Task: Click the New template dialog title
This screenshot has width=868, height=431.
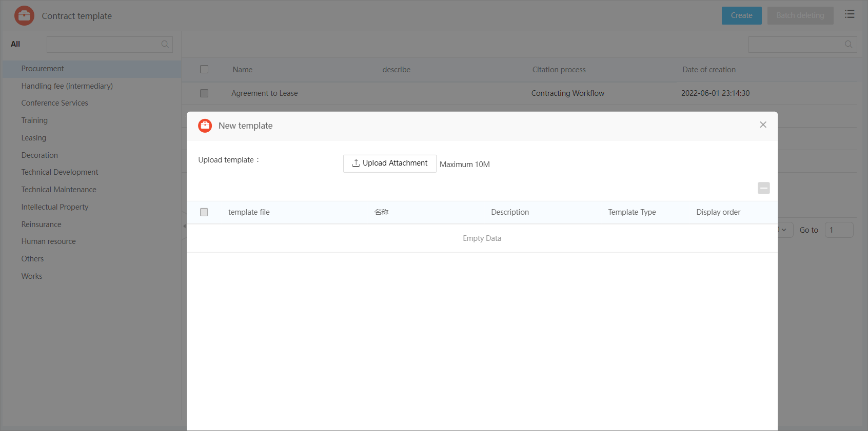Action: (x=246, y=126)
